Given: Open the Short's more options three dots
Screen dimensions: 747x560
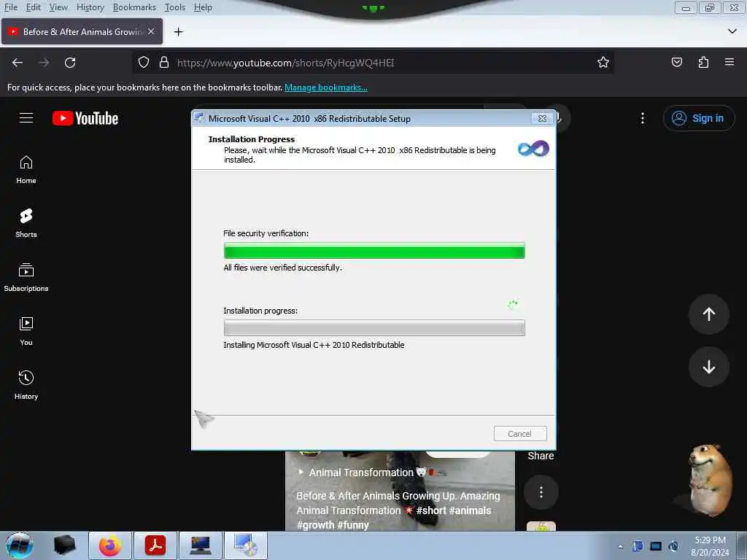Looking at the screenshot, I should click(541, 492).
